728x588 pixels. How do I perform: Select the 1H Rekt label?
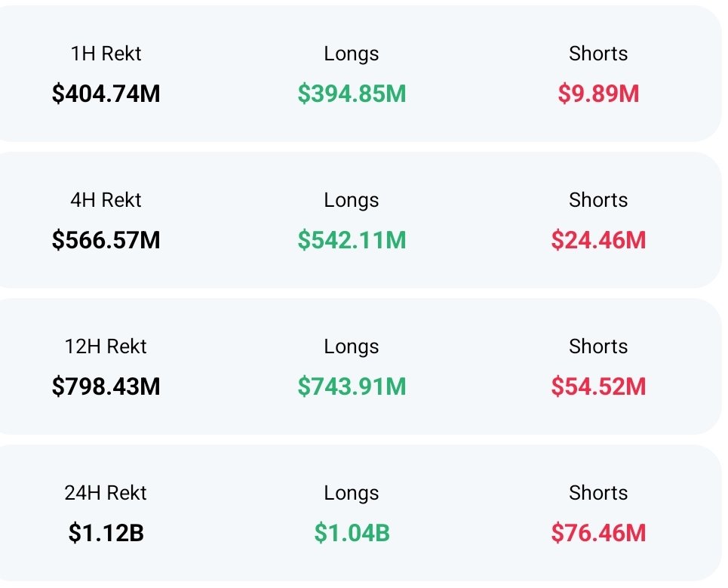click(x=106, y=54)
